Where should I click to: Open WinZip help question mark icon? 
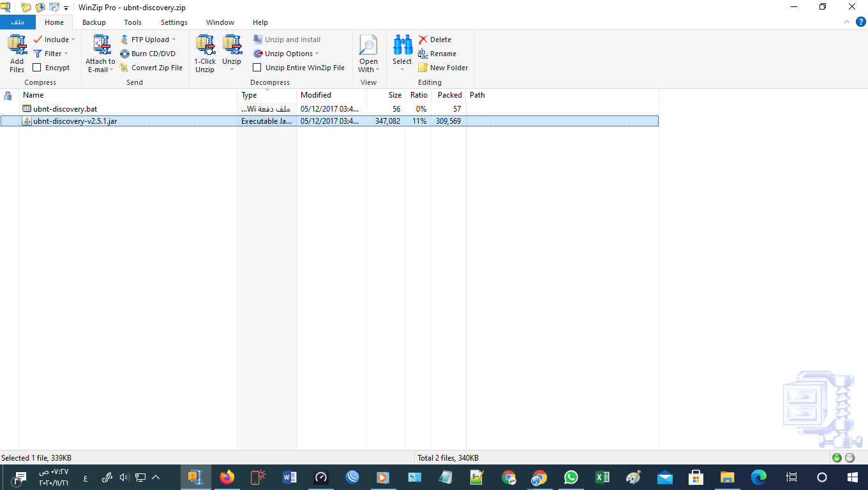click(860, 22)
